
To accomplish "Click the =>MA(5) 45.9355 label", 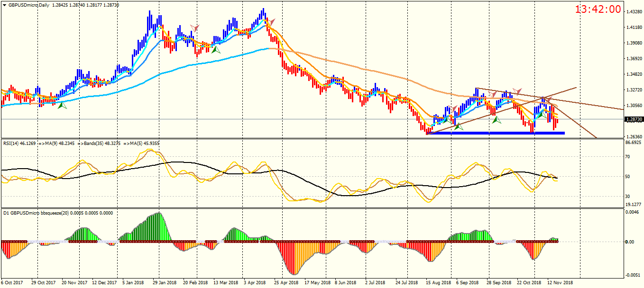I will [x=141, y=143].
